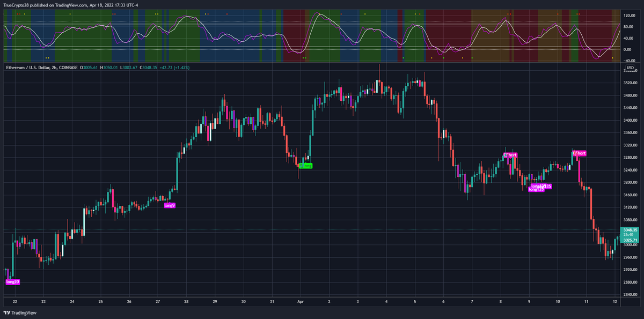644x319 pixels.
Task: Click the low value L3003.67
Action: coord(129,68)
